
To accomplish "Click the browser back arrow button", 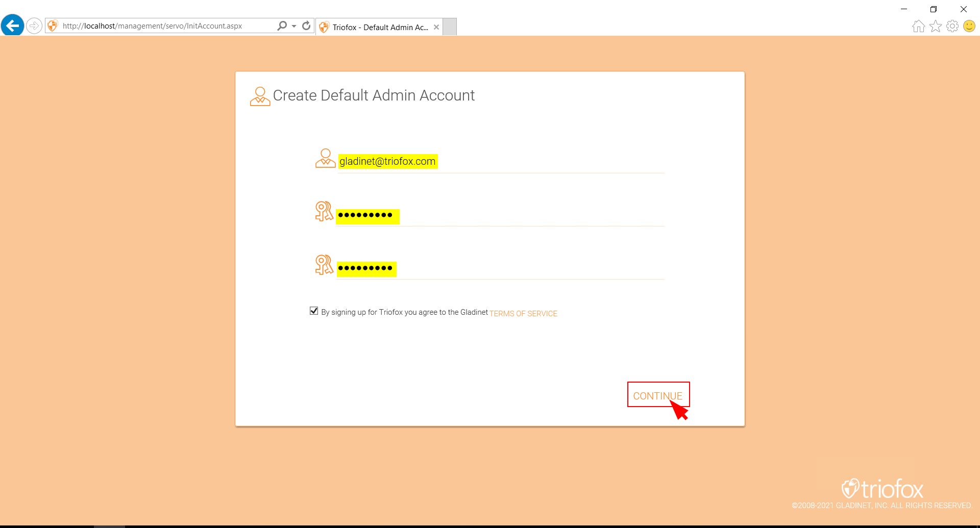I will tap(13, 26).
